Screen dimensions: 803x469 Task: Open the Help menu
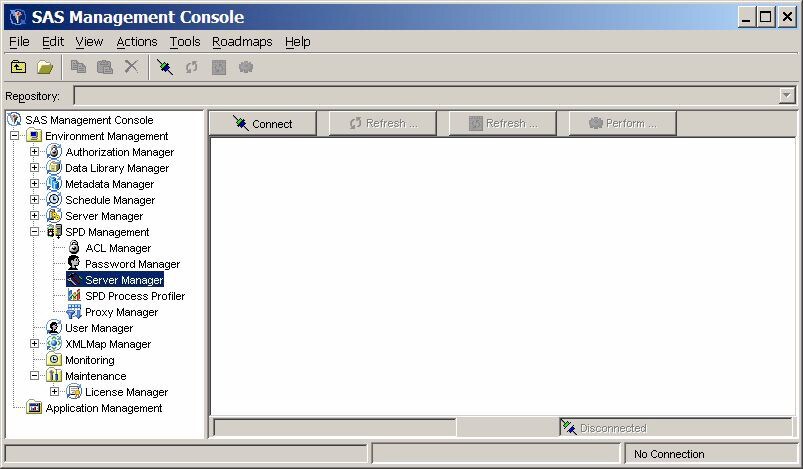coord(298,41)
